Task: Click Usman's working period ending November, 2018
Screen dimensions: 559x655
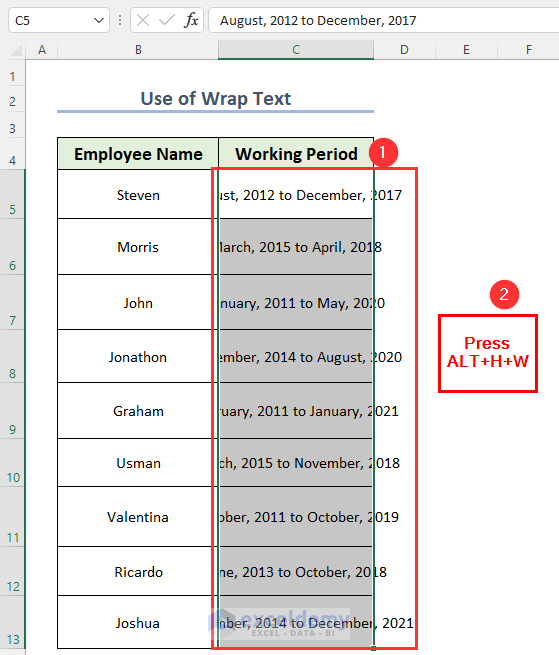Action: click(x=296, y=462)
